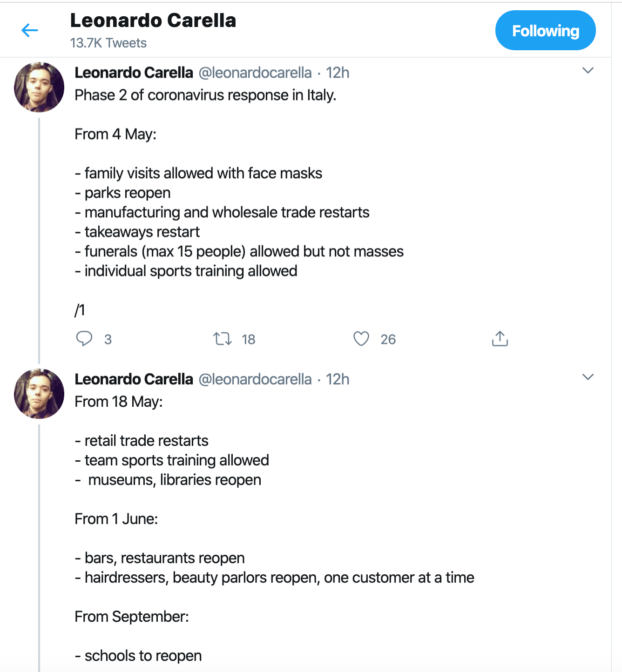Click the Leonardo Carella header title
The height and width of the screenshot is (672, 622).
[x=153, y=21]
